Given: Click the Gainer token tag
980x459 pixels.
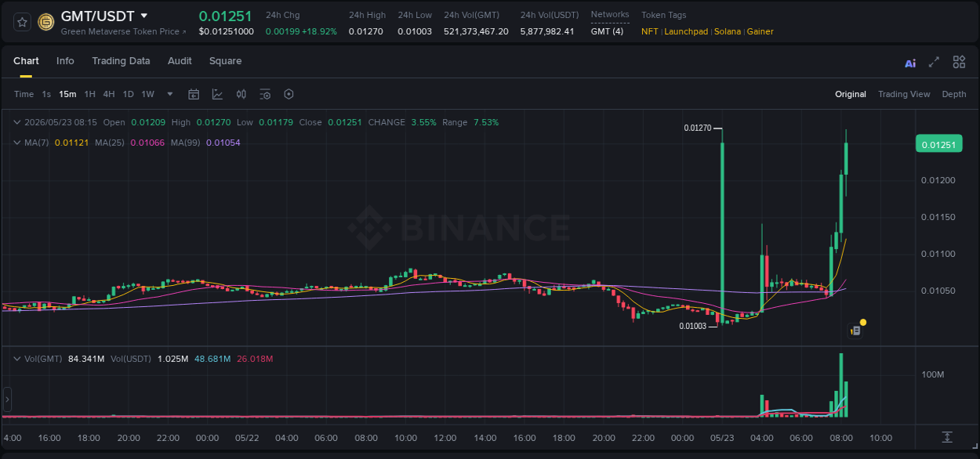Looking at the screenshot, I should (760, 31).
